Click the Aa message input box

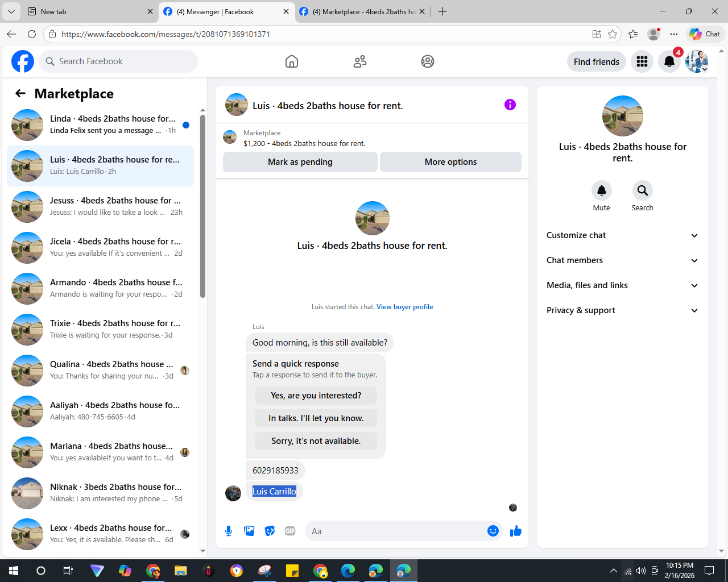[397, 531]
